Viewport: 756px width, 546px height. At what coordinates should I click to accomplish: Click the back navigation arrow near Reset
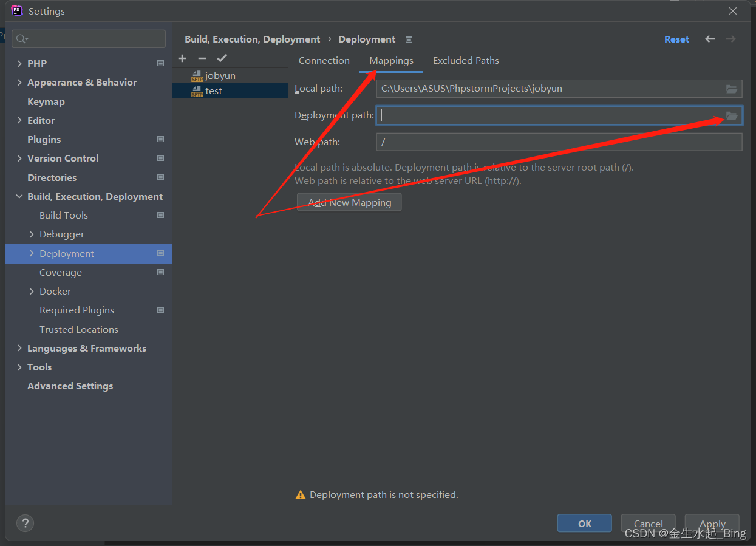click(710, 39)
